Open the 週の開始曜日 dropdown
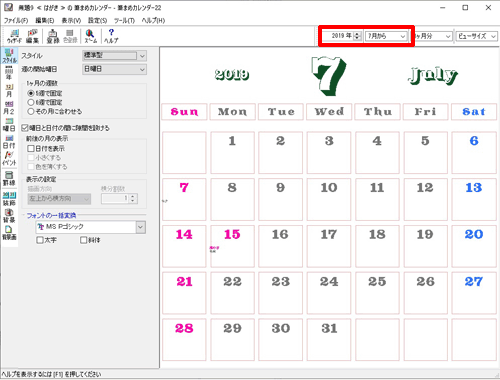Screen dimensions: 500x380 [114, 69]
